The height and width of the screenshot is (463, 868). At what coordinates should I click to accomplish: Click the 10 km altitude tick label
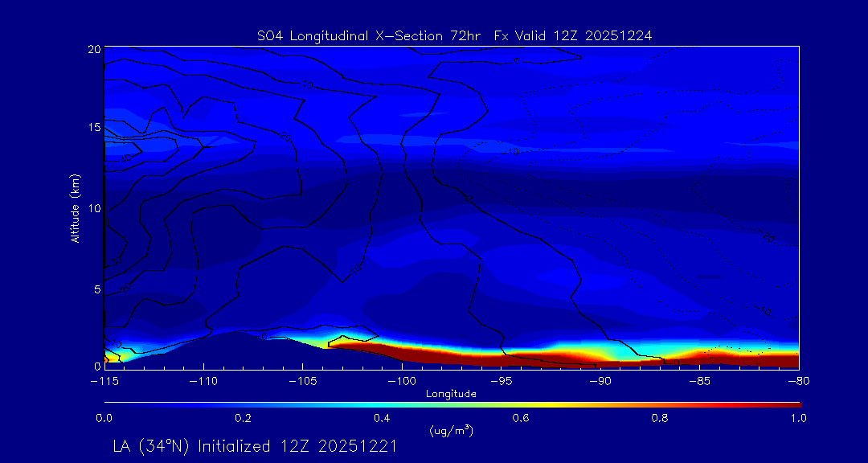pyautogui.click(x=94, y=208)
